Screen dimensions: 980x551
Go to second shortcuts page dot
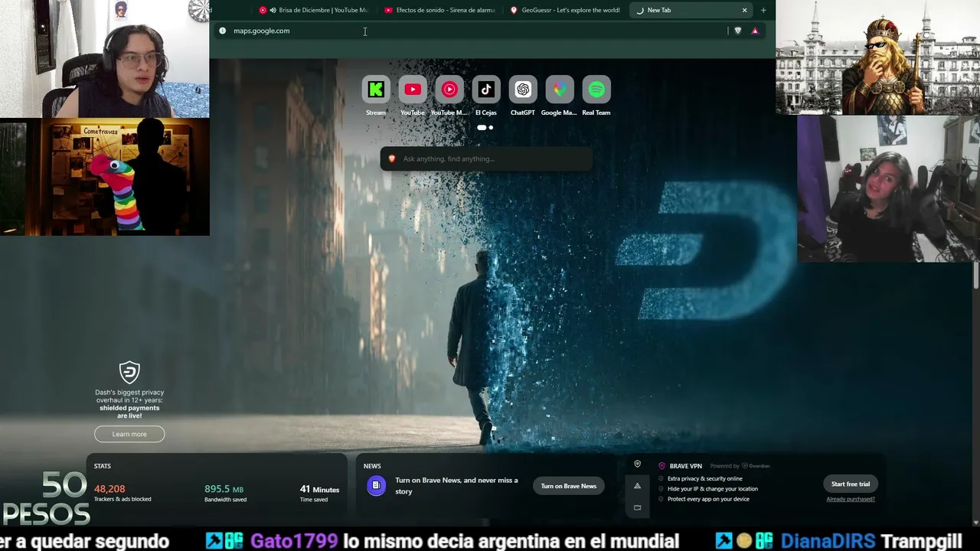click(491, 128)
